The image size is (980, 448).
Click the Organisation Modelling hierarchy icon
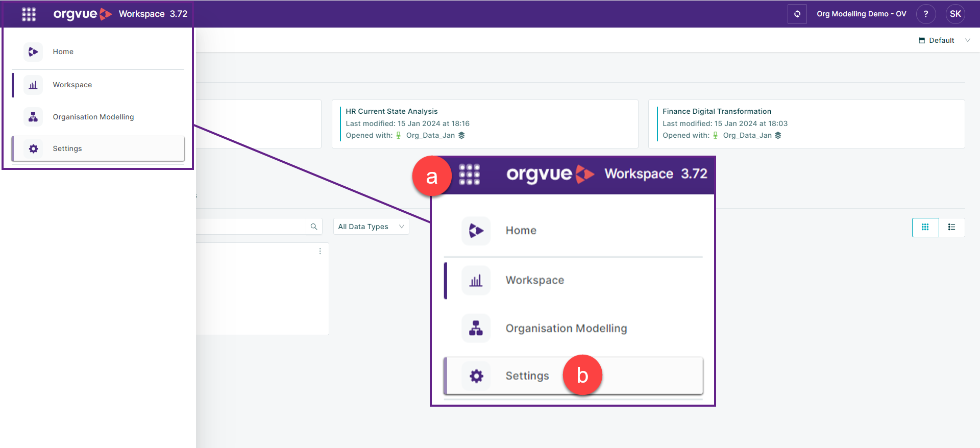tap(33, 117)
